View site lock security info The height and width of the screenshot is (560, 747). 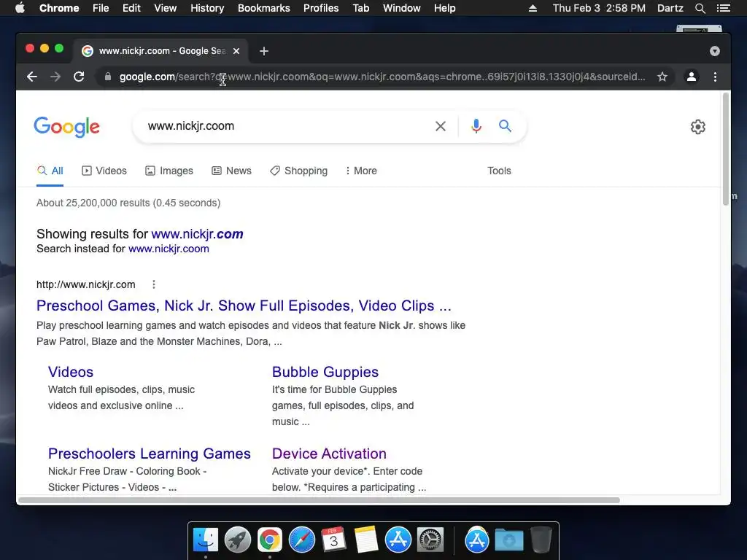click(108, 77)
